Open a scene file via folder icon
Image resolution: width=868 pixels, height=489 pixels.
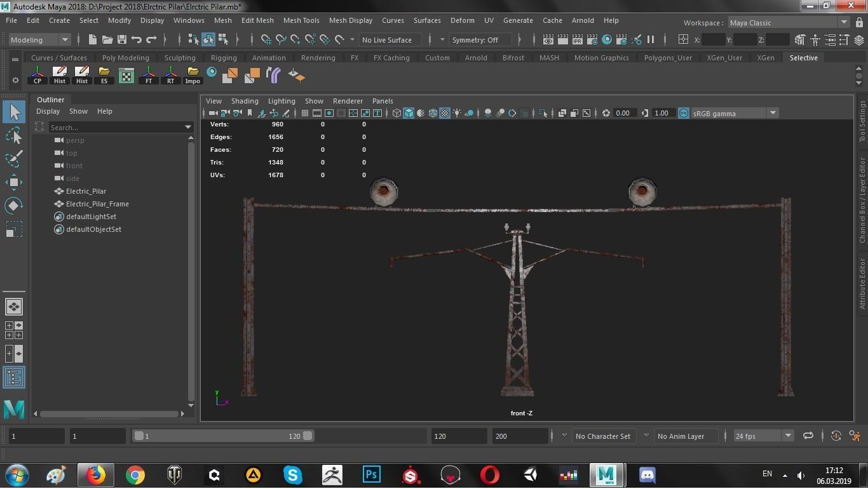click(107, 39)
